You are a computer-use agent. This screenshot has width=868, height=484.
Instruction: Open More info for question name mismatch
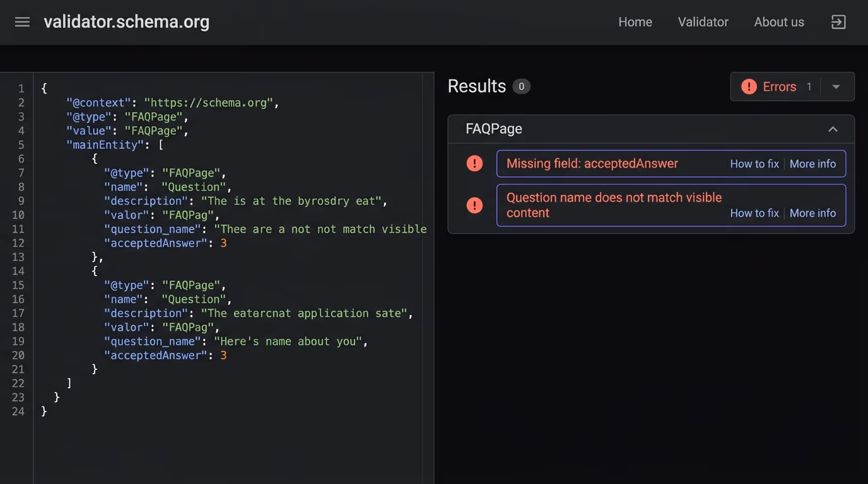tap(812, 213)
